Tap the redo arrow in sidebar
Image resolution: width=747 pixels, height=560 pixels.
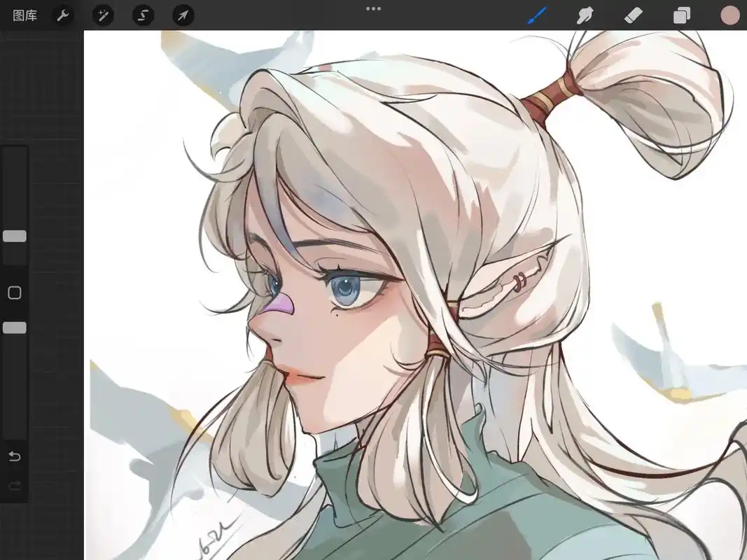coord(15,486)
